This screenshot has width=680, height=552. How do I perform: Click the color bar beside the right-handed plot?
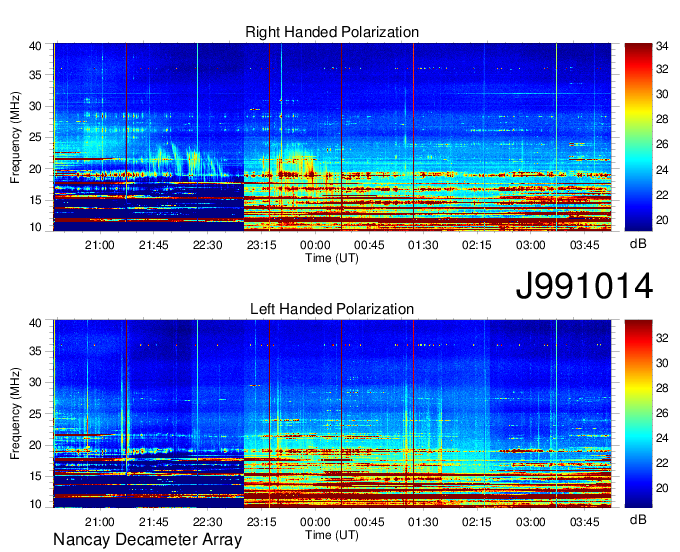[638, 137]
